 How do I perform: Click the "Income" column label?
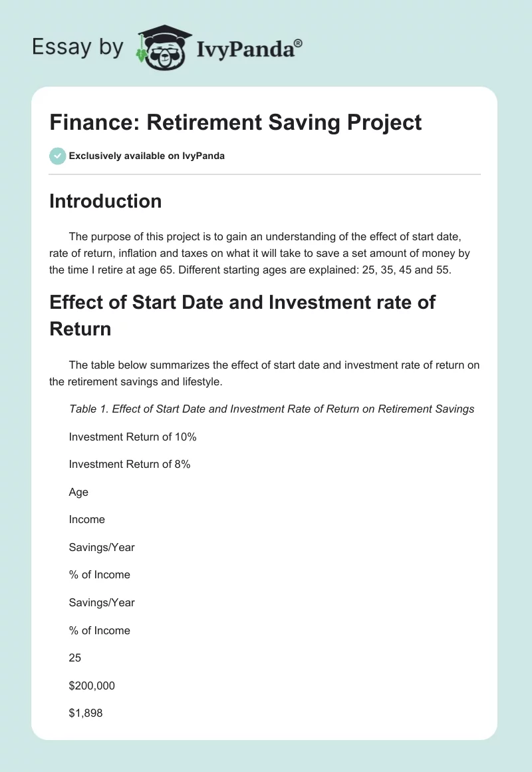tap(86, 519)
